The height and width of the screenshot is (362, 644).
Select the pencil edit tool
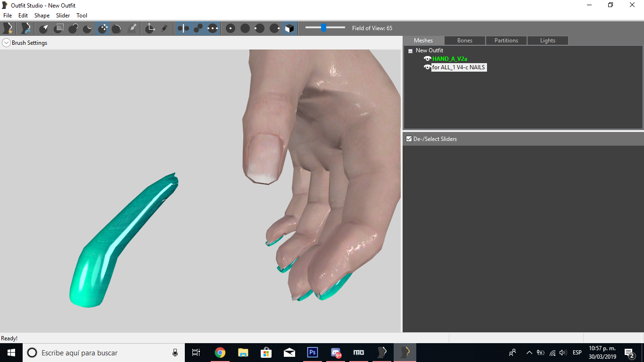coord(164,28)
